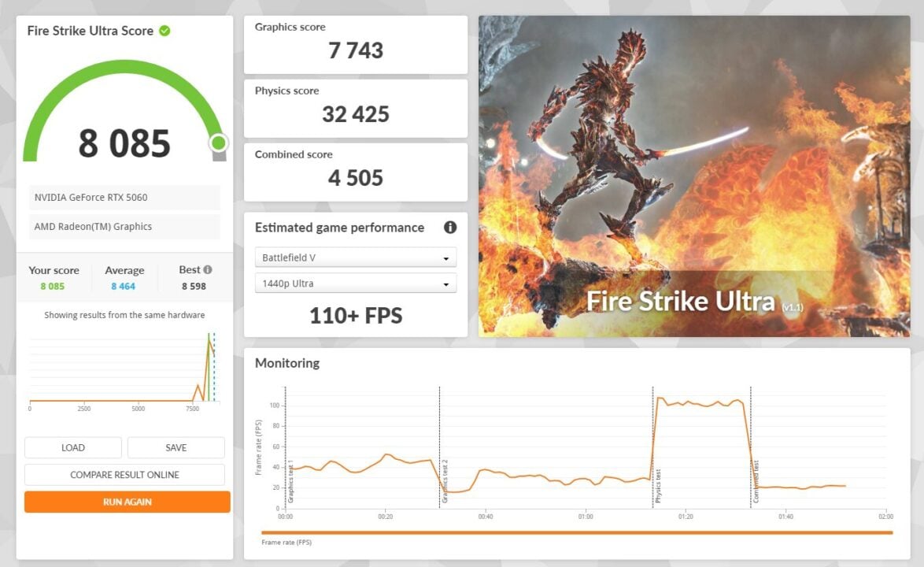Click the AMD Radeon(TM) Graphics entry
Screen dimensions: 924x567
click(x=124, y=226)
